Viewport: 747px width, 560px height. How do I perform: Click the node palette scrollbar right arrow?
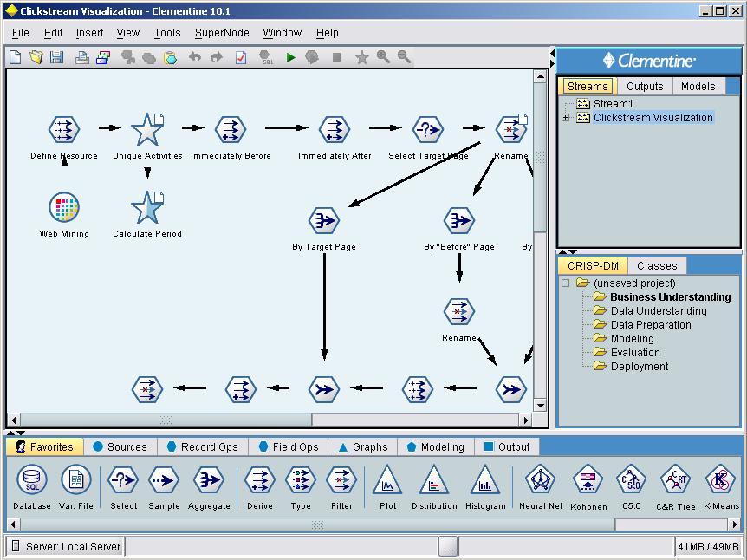tap(735, 524)
